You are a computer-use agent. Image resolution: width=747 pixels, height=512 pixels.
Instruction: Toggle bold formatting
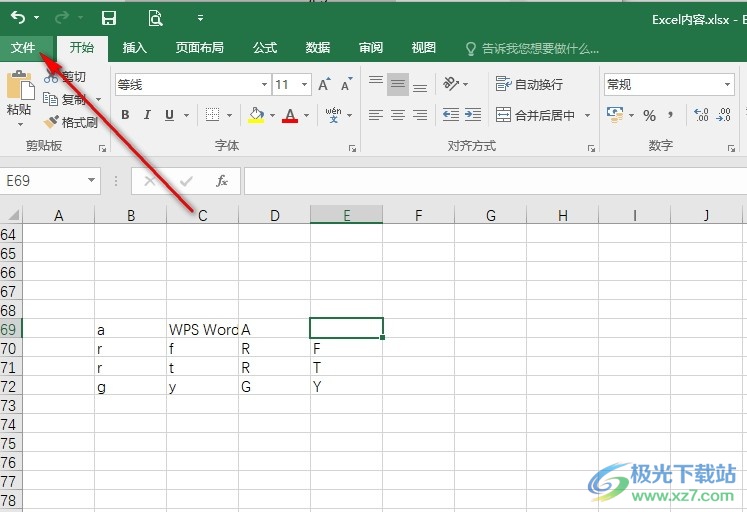(125, 116)
